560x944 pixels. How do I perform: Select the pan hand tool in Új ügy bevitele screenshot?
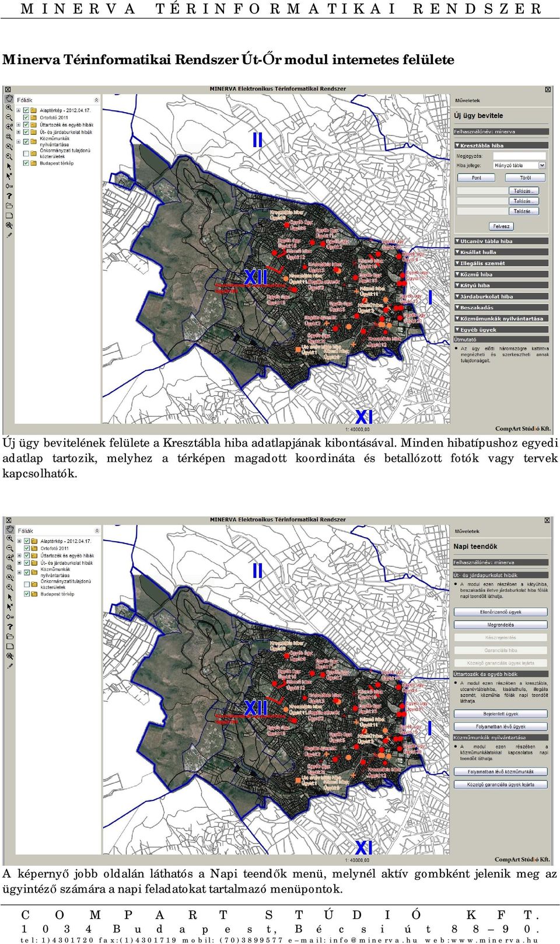pos(9,99)
